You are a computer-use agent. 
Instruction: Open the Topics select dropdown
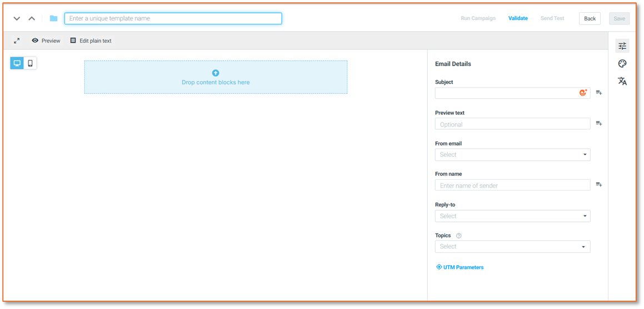[x=512, y=246]
